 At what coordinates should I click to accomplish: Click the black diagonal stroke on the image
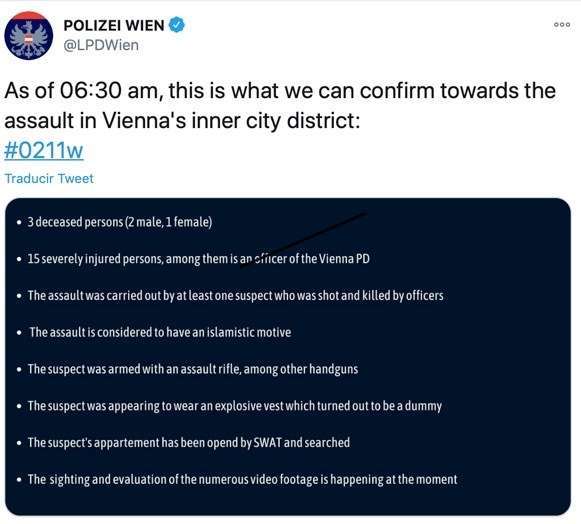pos(304,240)
